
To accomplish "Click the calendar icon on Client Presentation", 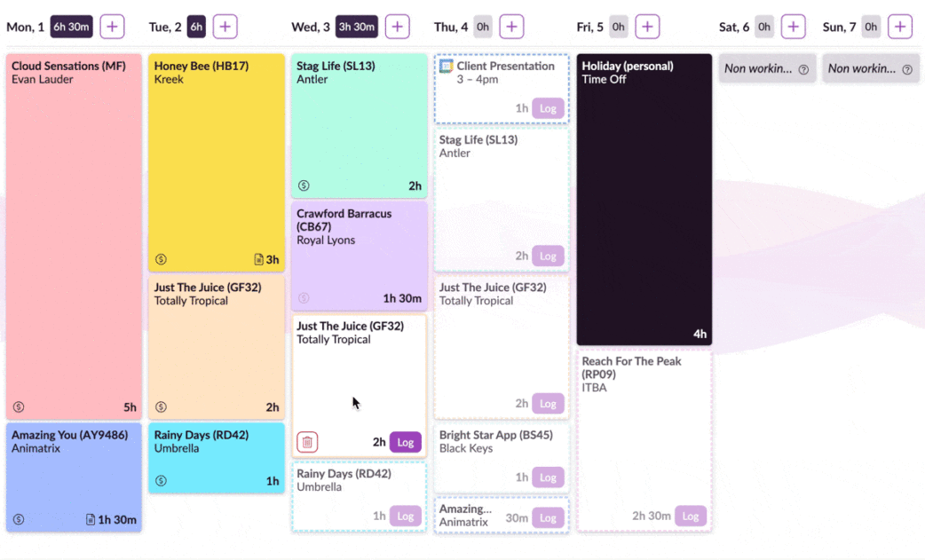I will pyautogui.click(x=446, y=65).
